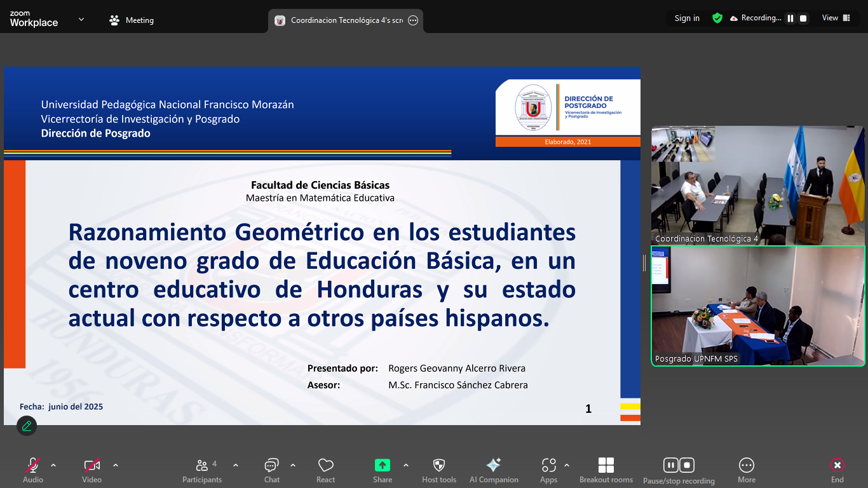Viewport: 868px width, 488px height.
Task: Stop recording from top bar
Action: click(803, 18)
